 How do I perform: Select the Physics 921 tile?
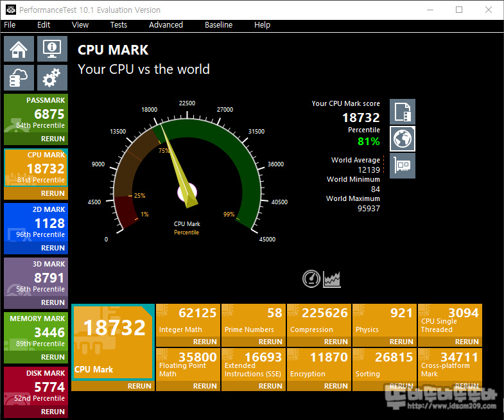(x=385, y=320)
